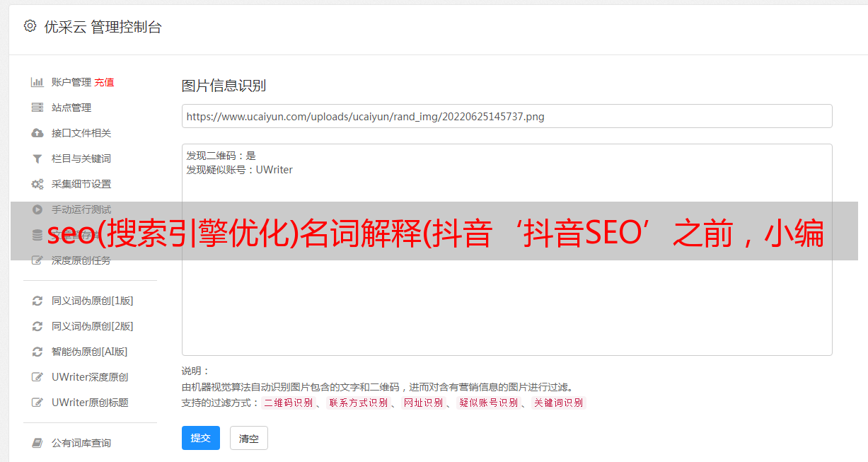Click the book icon next to 公有词库查询

(x=37, y=443)
